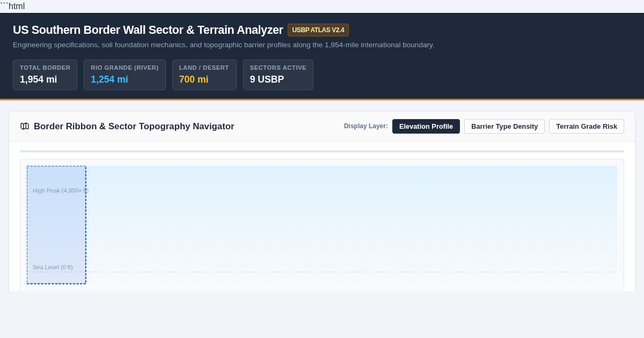The height and width of the screenshot is (338, 644).
Task: Click the Border Ribbon & Sector Topography Navigator heading
Action: coord(134,127)
